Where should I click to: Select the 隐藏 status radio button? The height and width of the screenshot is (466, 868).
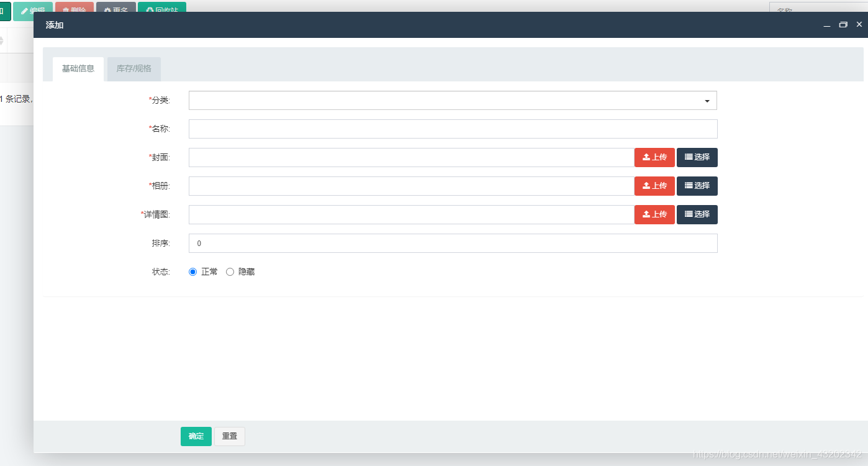pos(230,272)
